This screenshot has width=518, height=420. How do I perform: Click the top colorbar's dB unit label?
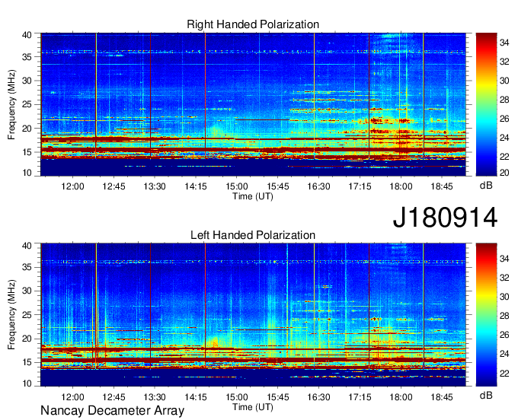(486, 186)
